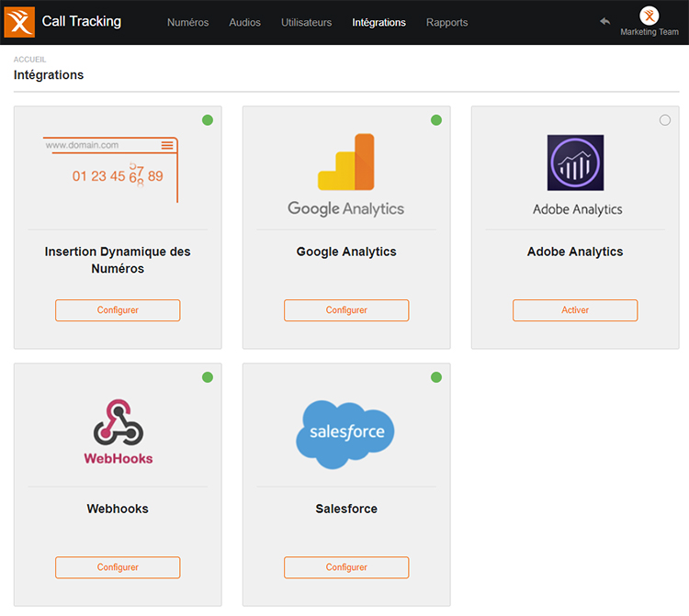Click the WebHooks logo image

tap(119, 432)
